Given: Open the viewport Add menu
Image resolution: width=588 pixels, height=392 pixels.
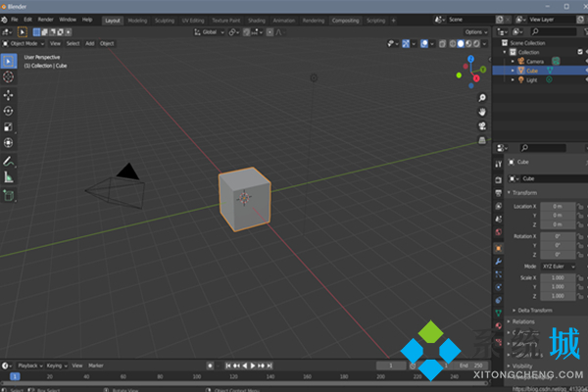Looking at the screenshot, I should point(89,43).
